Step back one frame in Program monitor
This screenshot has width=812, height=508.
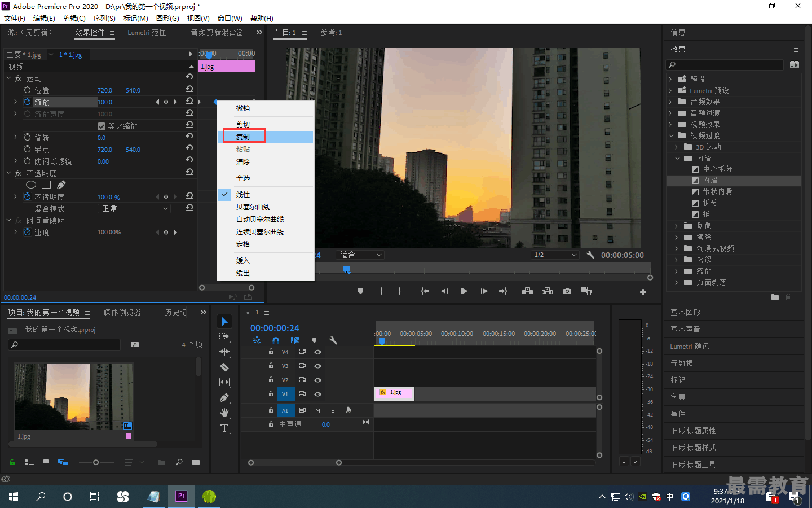click(444, 291)
